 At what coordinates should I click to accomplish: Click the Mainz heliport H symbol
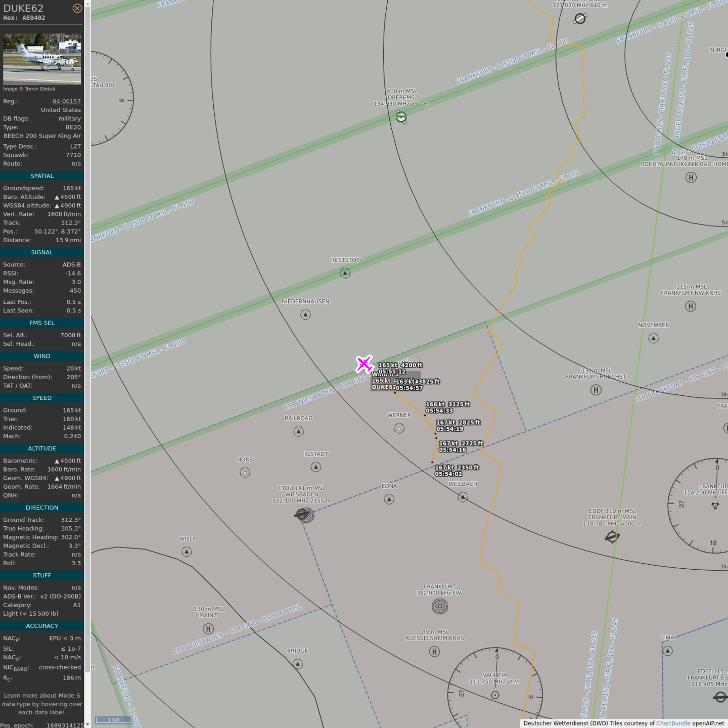click(x=208, y=628)
